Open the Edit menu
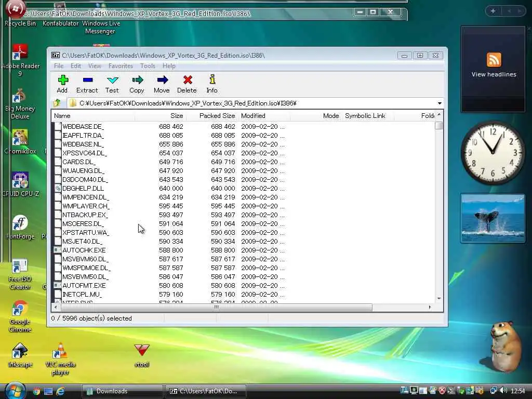This screenshot has width=532, height=399. [76, 66]
